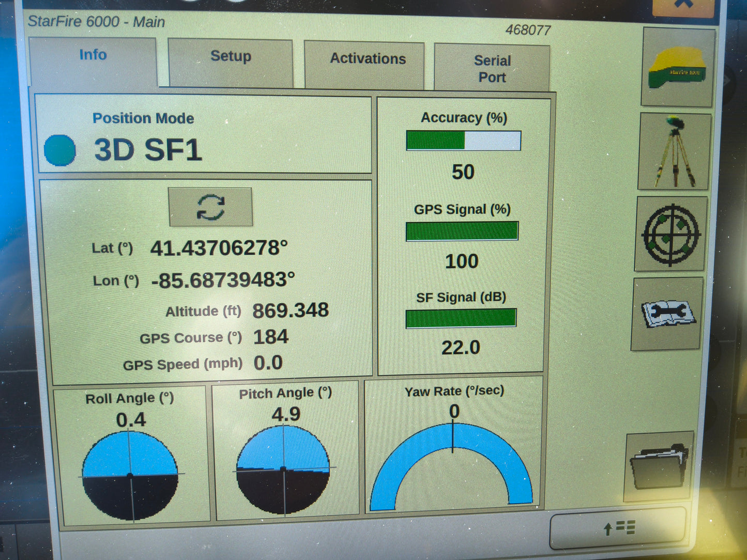Click the Accuracy percentage bar

click(464, 140)
